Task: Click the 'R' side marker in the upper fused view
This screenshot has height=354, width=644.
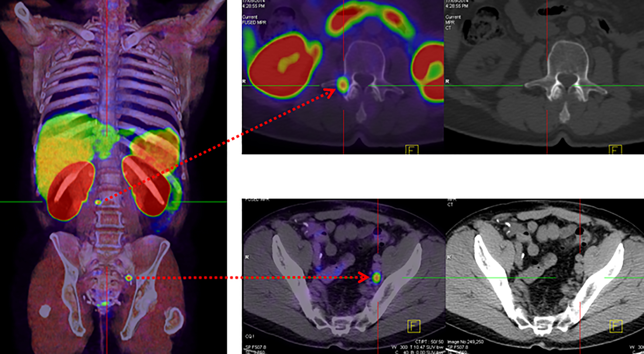Action: click(244, 81)
